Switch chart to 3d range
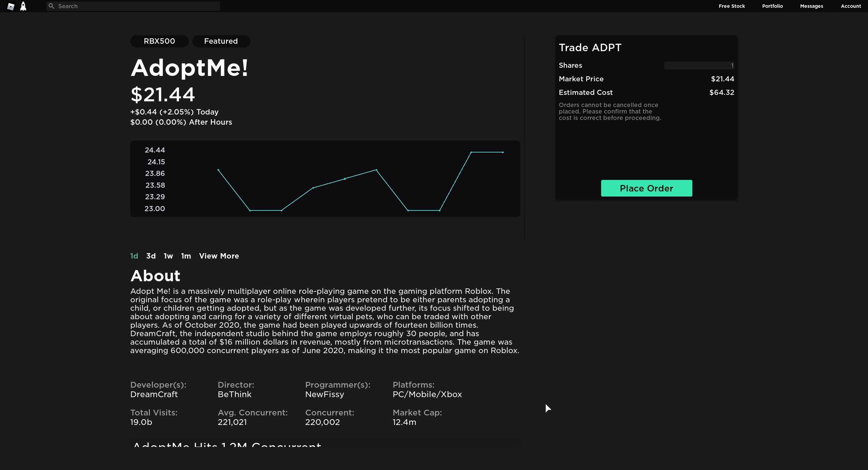Screen dimensions: 868x470 click(151, 256)
